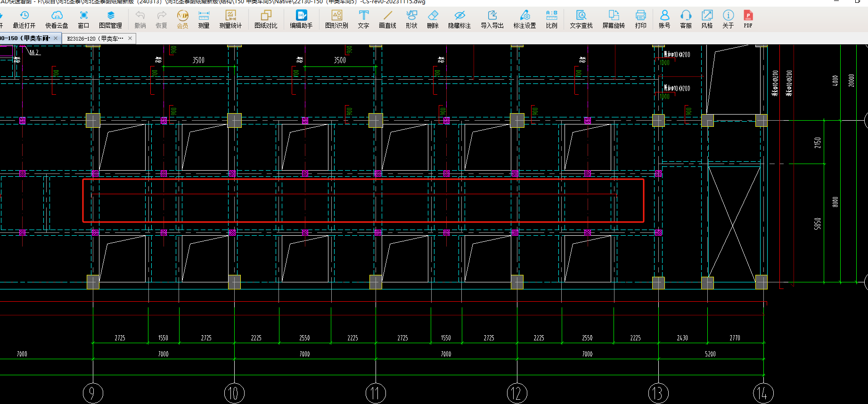Click the 20000 vertical dimension text
The width and height of the screenshot is (868, 404).
coord(851,80)
